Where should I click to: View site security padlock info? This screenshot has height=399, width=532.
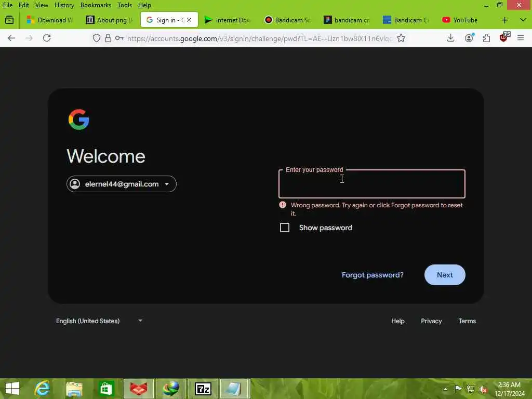[108, 38]
